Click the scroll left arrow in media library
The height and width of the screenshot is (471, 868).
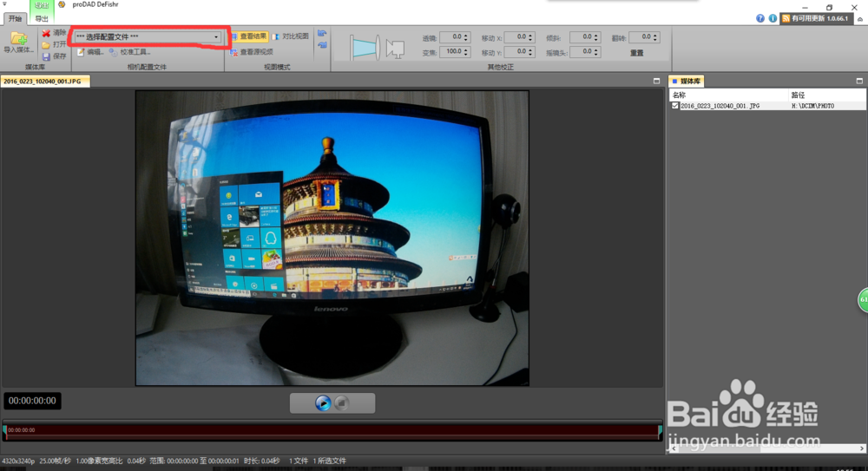tap(673, 448)
